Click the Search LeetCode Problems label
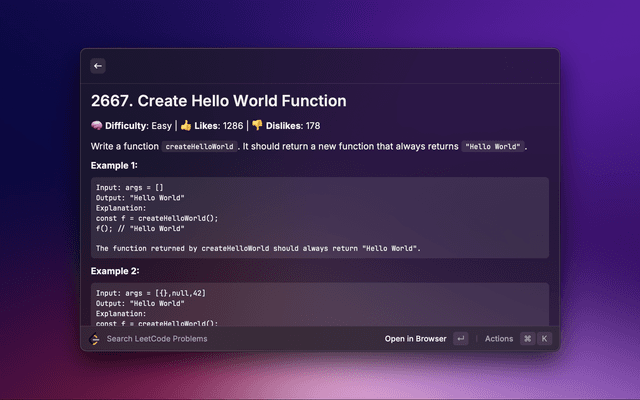 pos(157,339)
